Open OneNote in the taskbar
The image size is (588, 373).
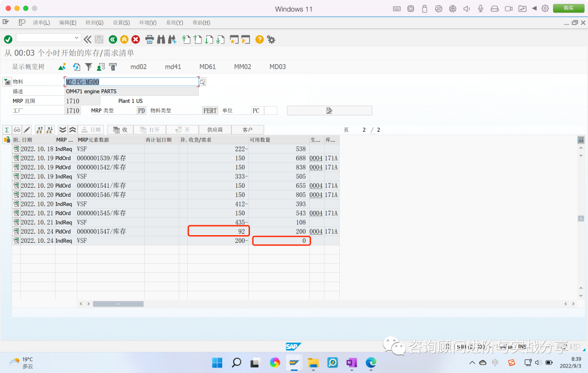[351, 363]
